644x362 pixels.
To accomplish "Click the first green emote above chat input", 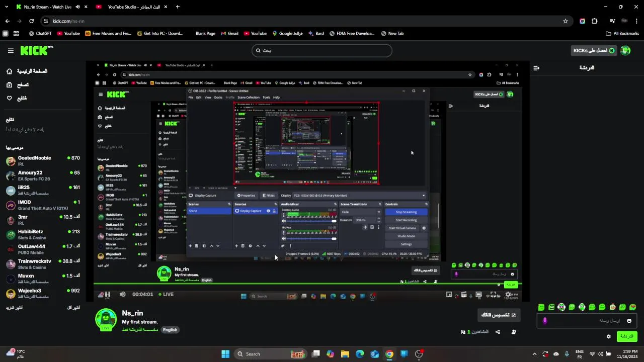I will [x=541, y=307].
